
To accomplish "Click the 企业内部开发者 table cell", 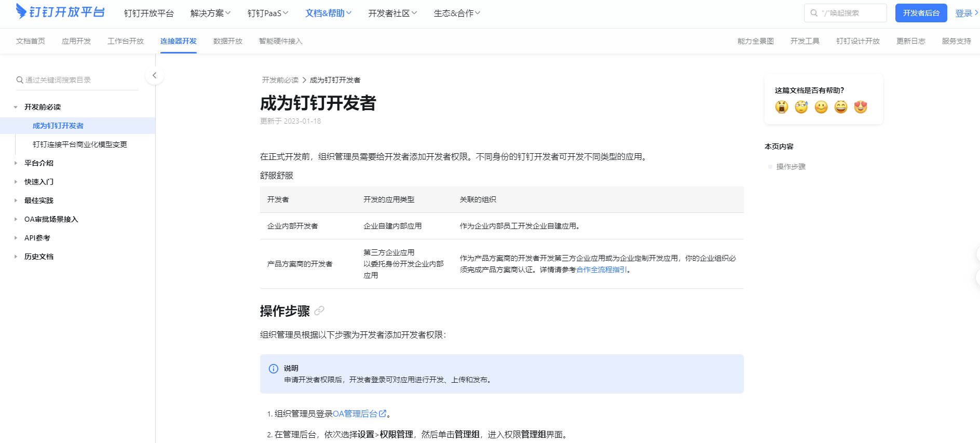I will pyautogui.click(x=293, y=226).
